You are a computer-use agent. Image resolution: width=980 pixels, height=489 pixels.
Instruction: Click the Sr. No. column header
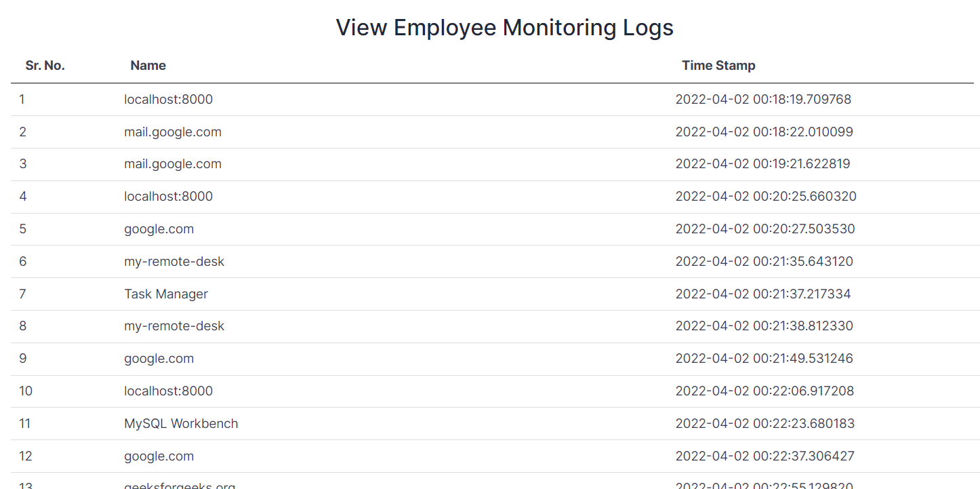(45, 66)
